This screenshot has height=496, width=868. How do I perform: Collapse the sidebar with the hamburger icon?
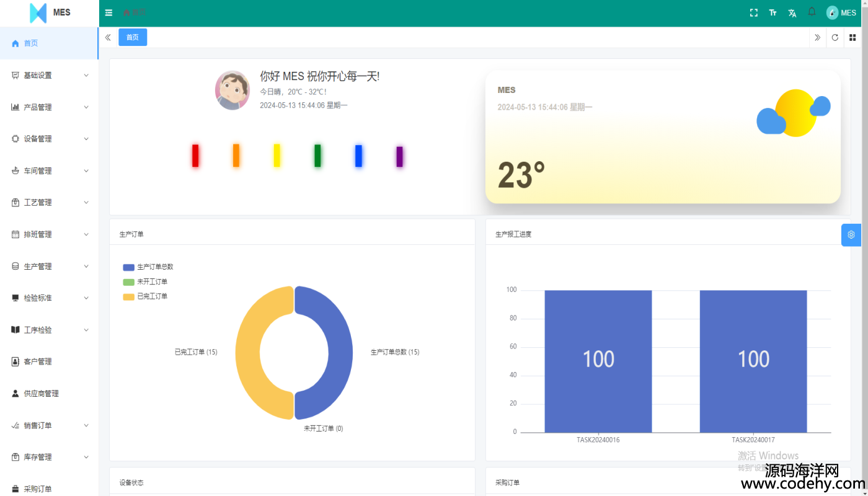[x=108, y=12]
